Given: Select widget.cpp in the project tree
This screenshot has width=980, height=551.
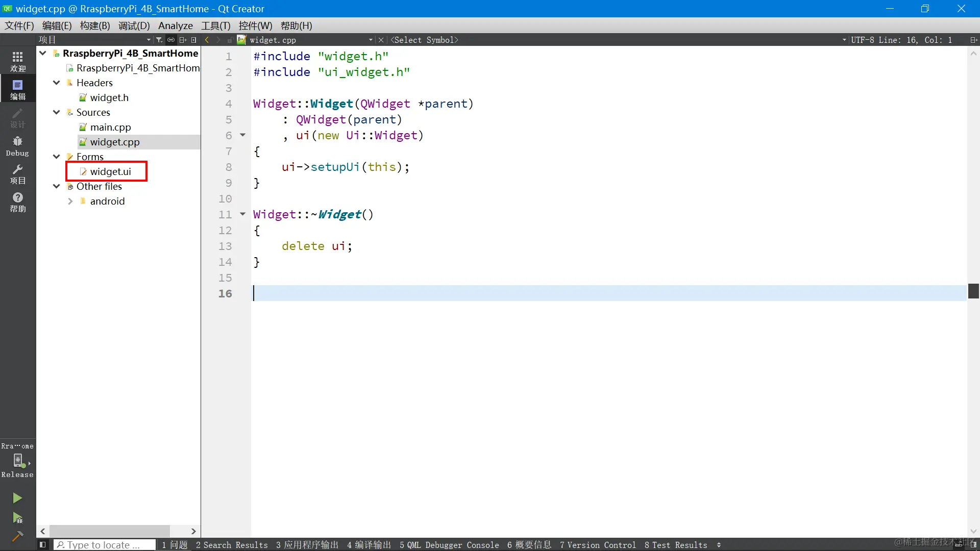Looking at the screenshot, I should coord(115,142).
